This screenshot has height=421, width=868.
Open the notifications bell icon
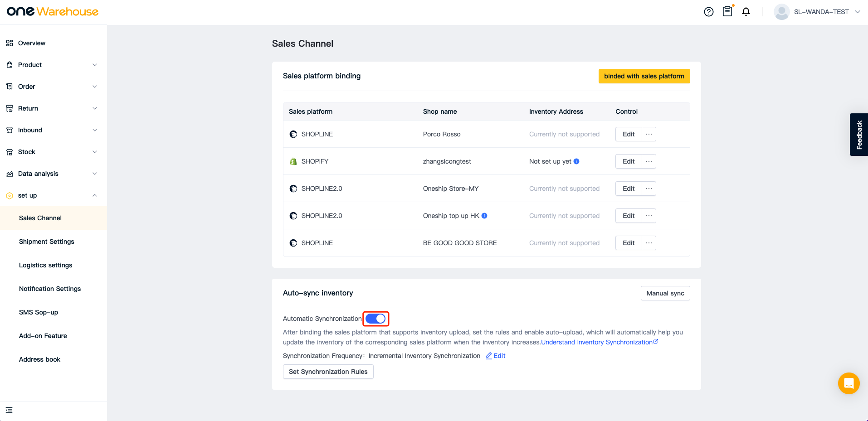(x=746, y=12)
